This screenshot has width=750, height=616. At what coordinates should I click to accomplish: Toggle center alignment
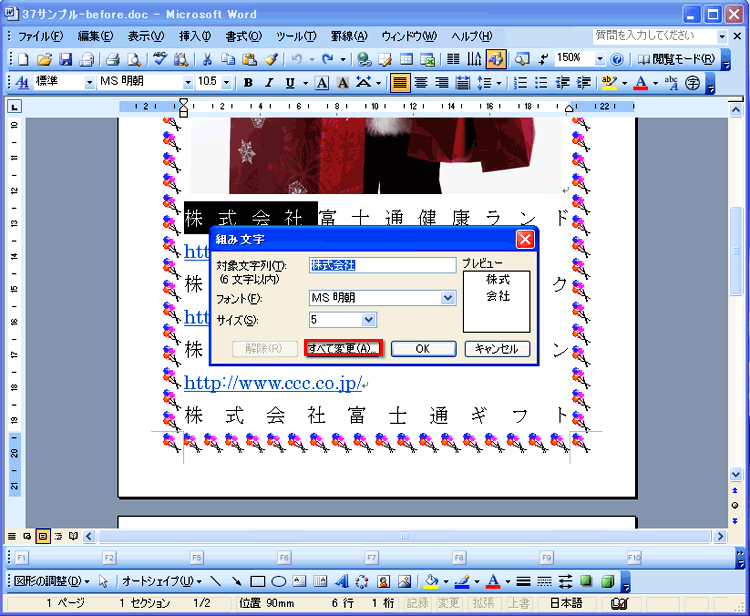click(421, 83)
